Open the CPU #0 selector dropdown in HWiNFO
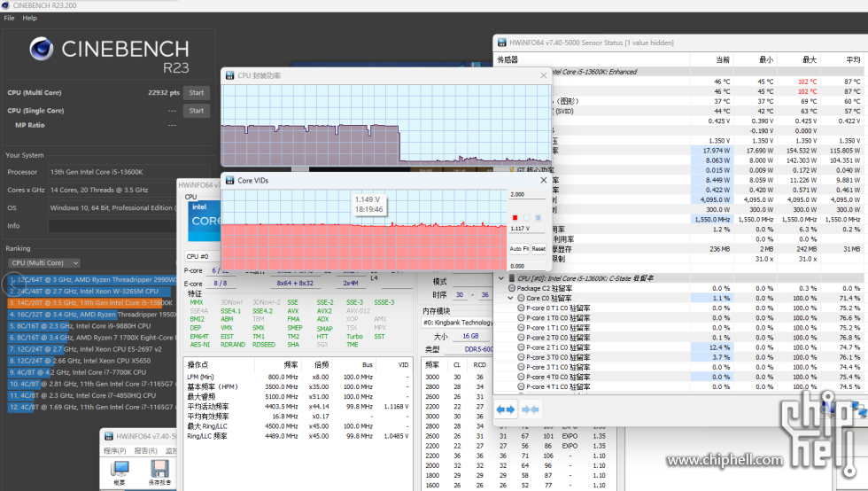Image resolution: width=868 pixels, height=491 pixels. [x=202, y=256]
